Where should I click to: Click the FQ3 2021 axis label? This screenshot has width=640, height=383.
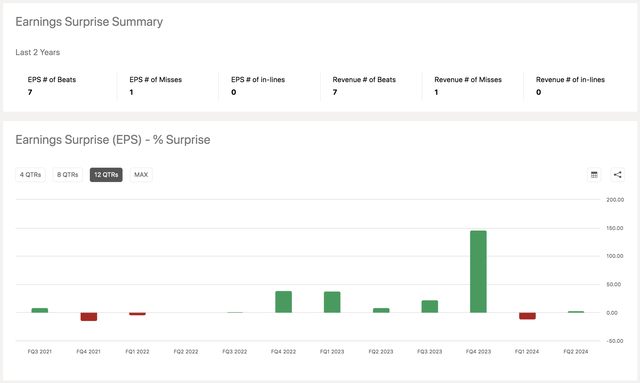[x=40, y=352]
